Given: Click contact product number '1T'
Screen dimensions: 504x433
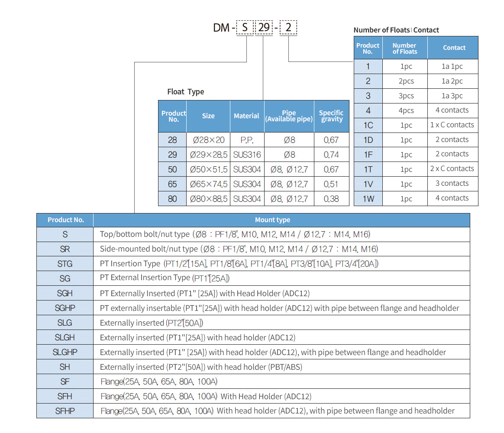Looking at the screenshot, I should 368,169.
